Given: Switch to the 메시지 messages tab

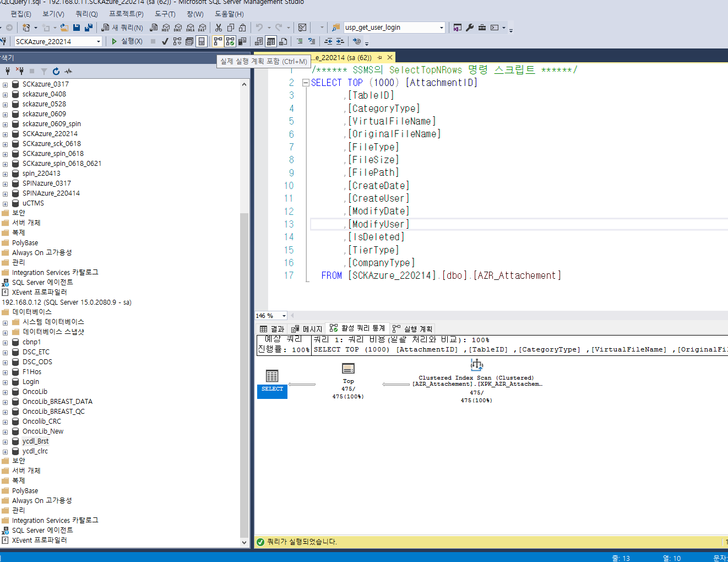Looking at the screenshot, I should (x=307, y=329).
